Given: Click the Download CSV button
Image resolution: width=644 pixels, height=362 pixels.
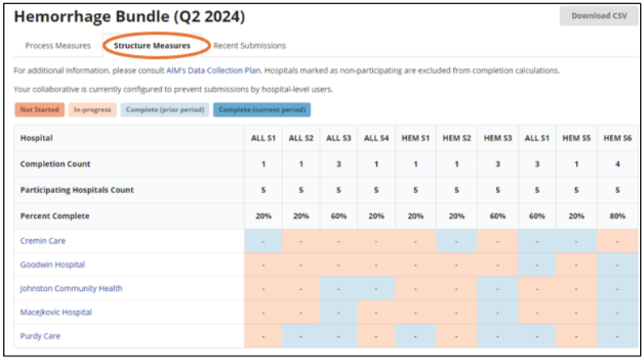Looking at the screenshot, I should (x=598, y=15).
